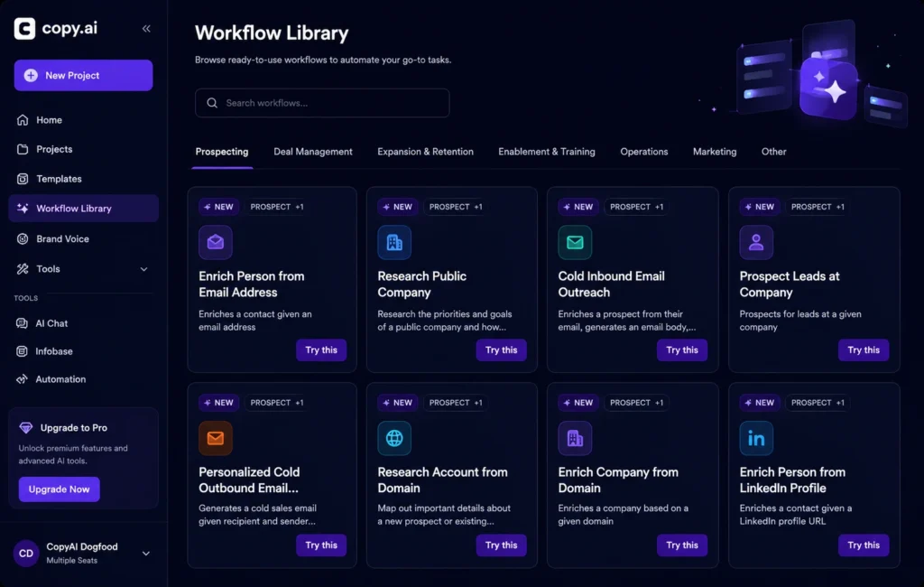Click the Upgrade Now button
The width and height of the screenshot is (924, 587).
click(59, 489)
